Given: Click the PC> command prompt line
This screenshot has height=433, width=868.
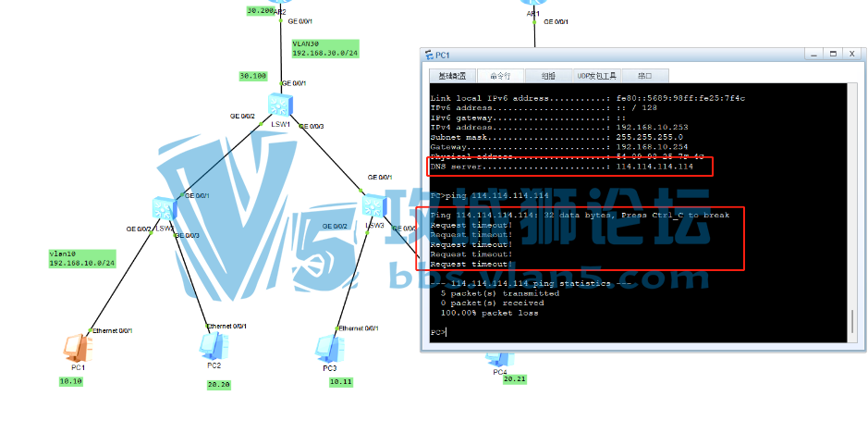Looking at the screenshot, I should [438, 332].
